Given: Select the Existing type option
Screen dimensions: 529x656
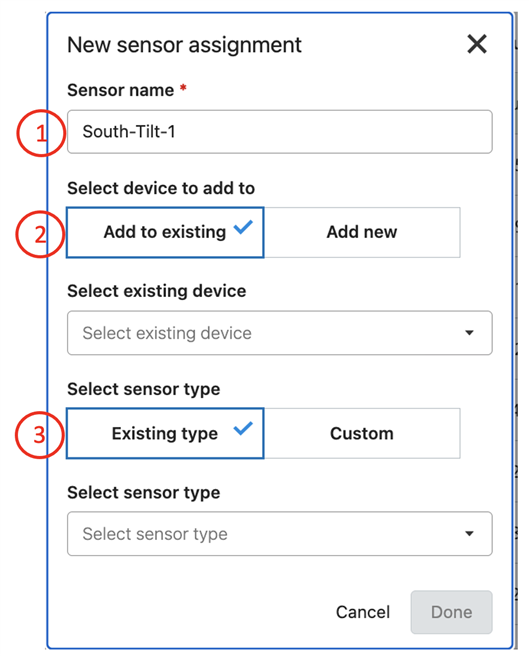Looking at the screenshot, I should (x=165, y=433).
